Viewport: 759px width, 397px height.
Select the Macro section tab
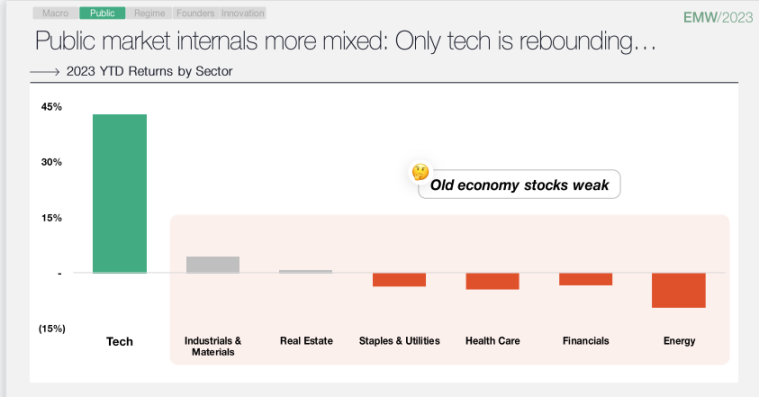pyautogui.click(x=55, y=13)
